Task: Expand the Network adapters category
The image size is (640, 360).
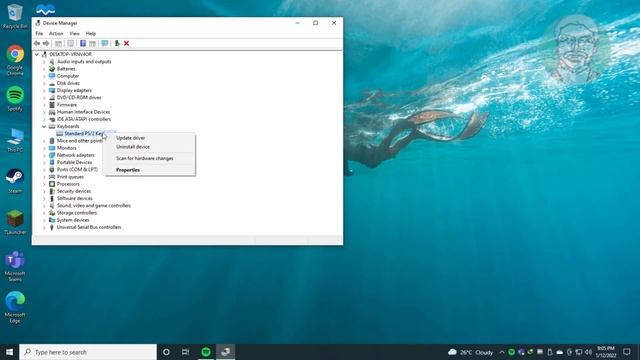Action: (44, 155)
